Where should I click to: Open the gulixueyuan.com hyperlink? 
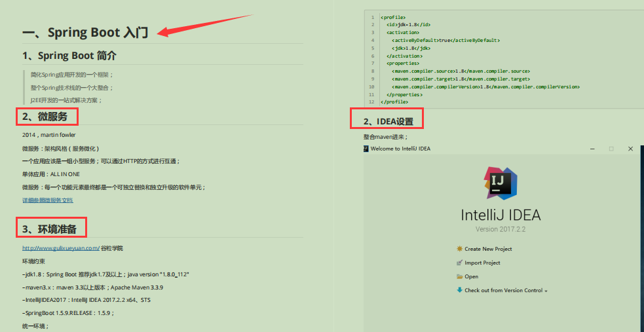pos(61,248)
